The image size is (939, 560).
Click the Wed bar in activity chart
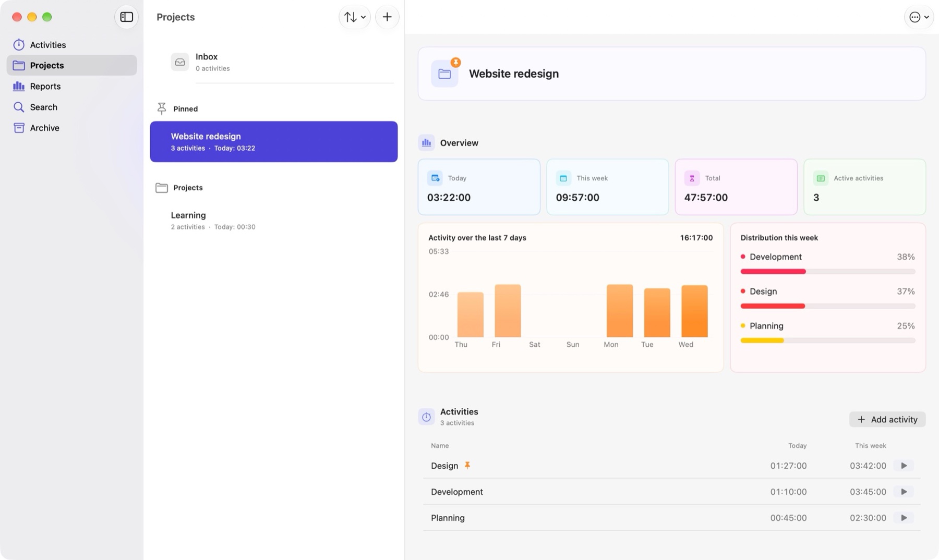pyautogui.click(x=694, y=311)
